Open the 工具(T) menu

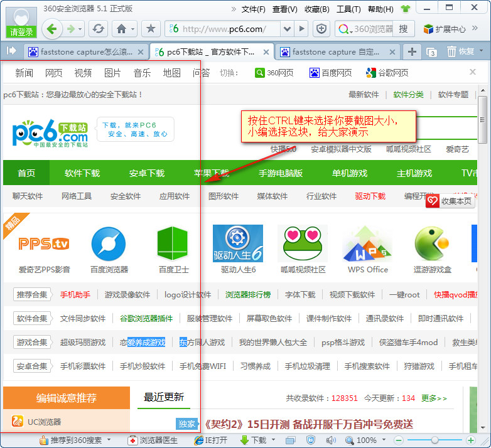[x=348, y=9]
